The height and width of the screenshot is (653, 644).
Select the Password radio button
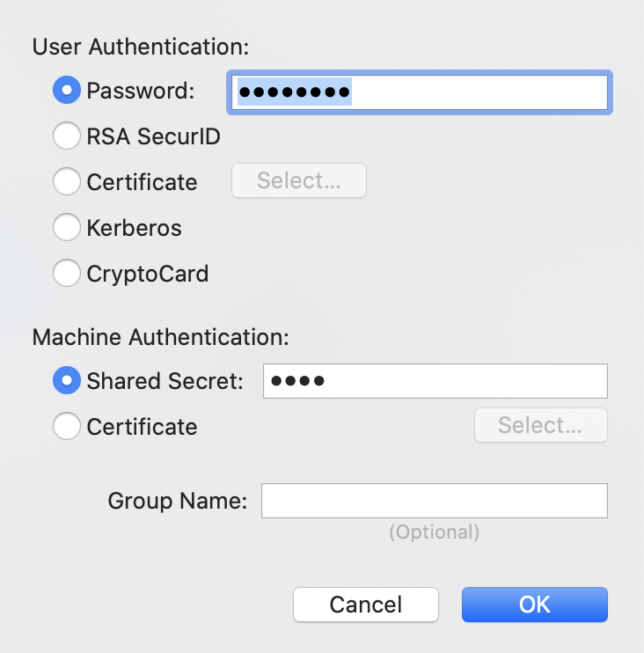67,90
